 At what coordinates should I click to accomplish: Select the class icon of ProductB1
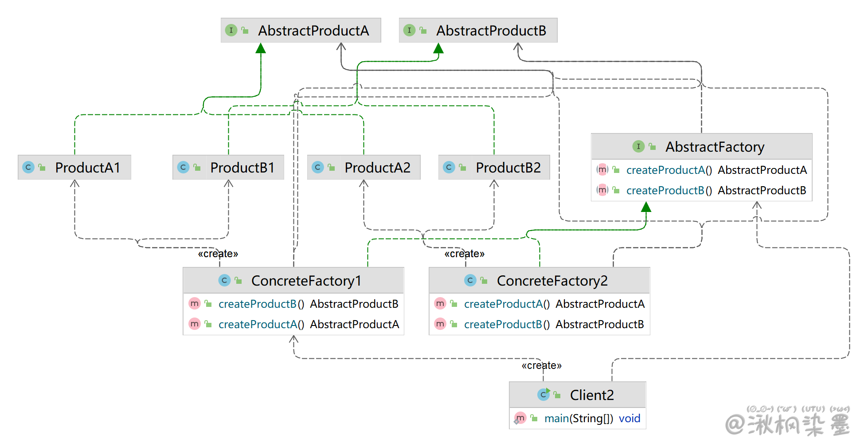click(183, 167)
